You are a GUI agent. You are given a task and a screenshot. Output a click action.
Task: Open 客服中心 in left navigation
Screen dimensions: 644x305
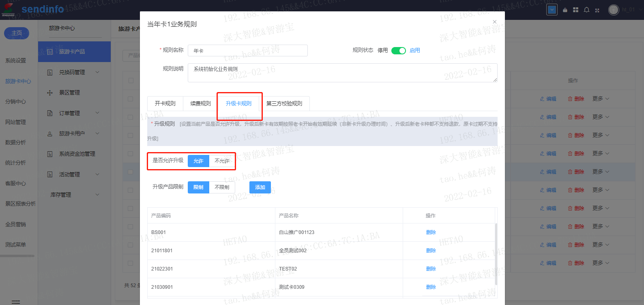click(x=15, y=183)
